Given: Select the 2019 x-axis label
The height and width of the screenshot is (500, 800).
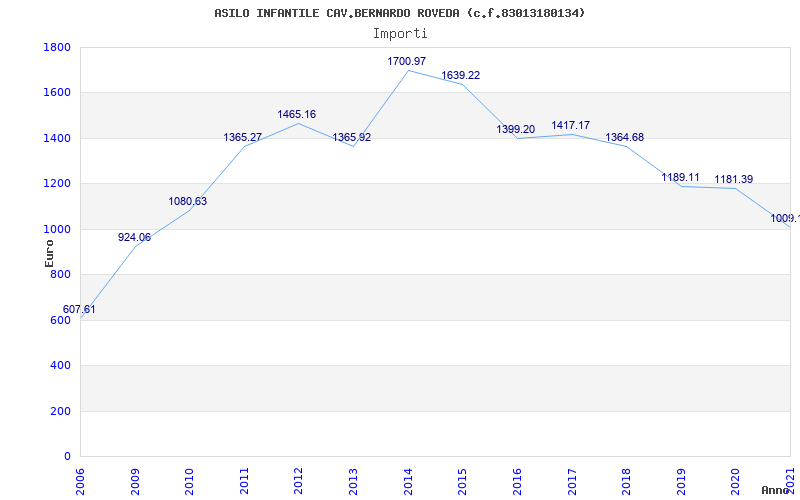Looking at the screenshot, I should pos(681,482).
